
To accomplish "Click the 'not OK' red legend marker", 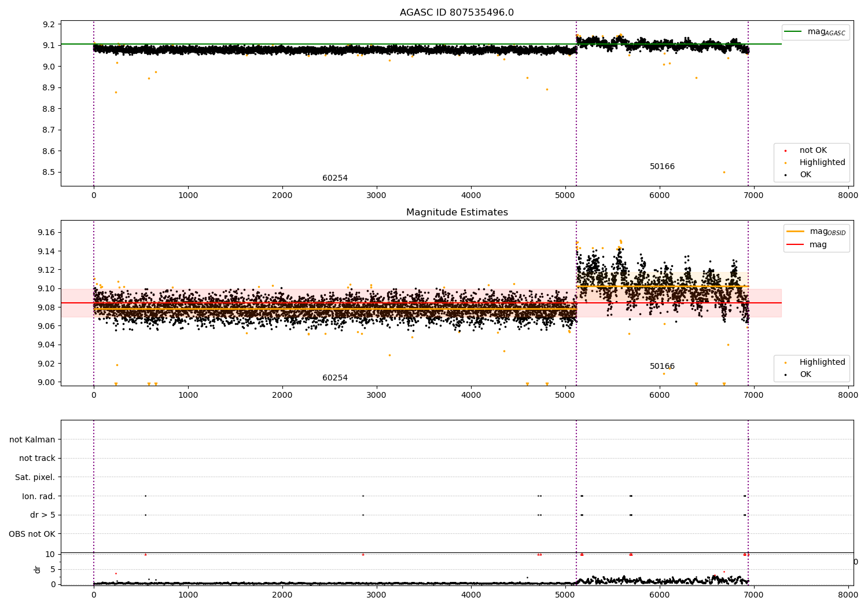I will pyautogui.click(x=785, y=151).
